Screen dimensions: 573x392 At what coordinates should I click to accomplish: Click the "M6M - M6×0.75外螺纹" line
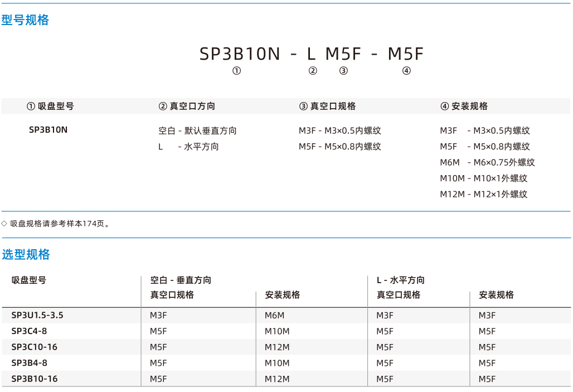click(x=488, y=162)
